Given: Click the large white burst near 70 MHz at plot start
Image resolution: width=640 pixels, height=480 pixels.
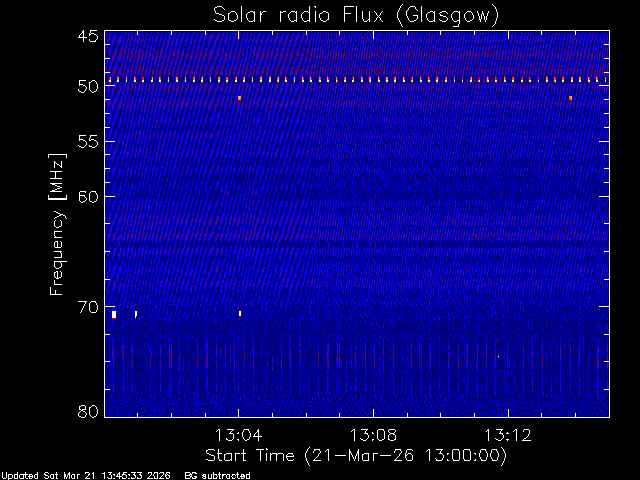Looking at the screenshot, I should pos(114,314).
